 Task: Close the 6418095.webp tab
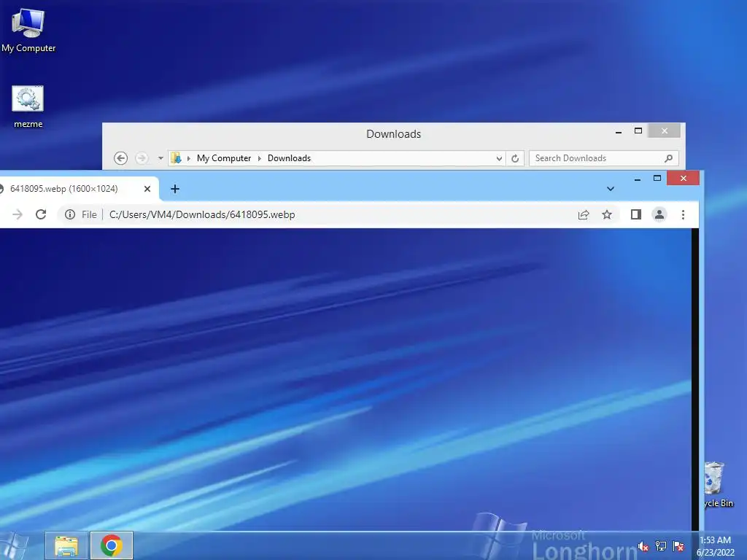click(147, 189)
